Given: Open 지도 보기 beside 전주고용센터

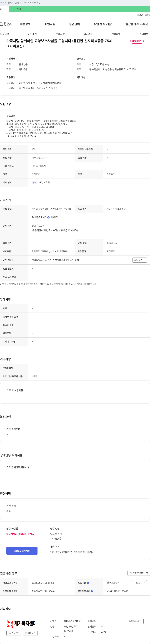Looking at the screenshot, I should (139, 583).
